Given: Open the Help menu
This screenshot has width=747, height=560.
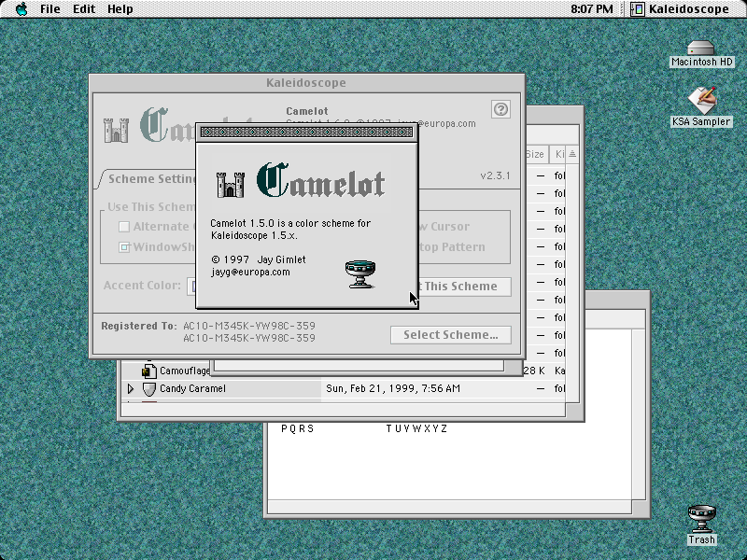Looking at the screenshot, I should pyautogui.click(x=120, y=9).
